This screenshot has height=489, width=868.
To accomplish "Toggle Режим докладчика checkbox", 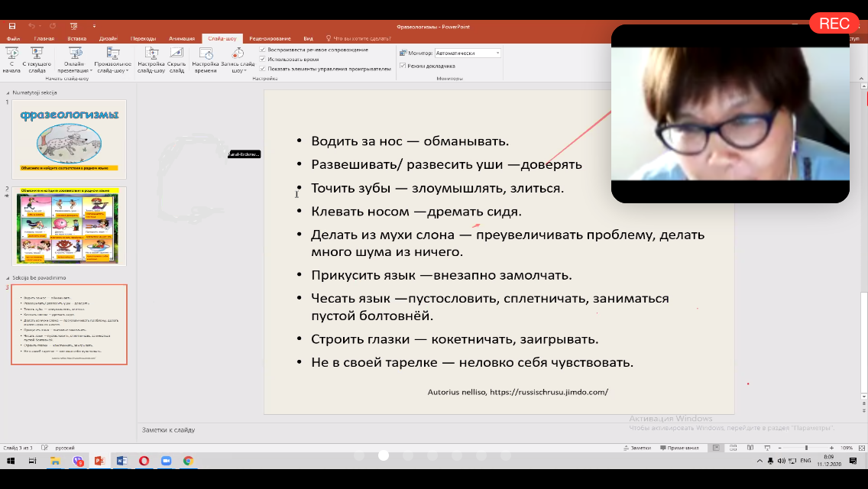I will [403, 66].
